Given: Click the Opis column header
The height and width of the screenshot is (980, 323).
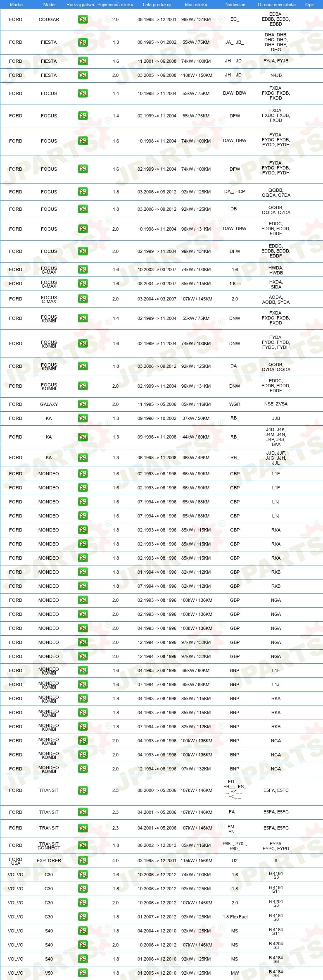Looking at the screenshot, I should (x=310, y=5).
